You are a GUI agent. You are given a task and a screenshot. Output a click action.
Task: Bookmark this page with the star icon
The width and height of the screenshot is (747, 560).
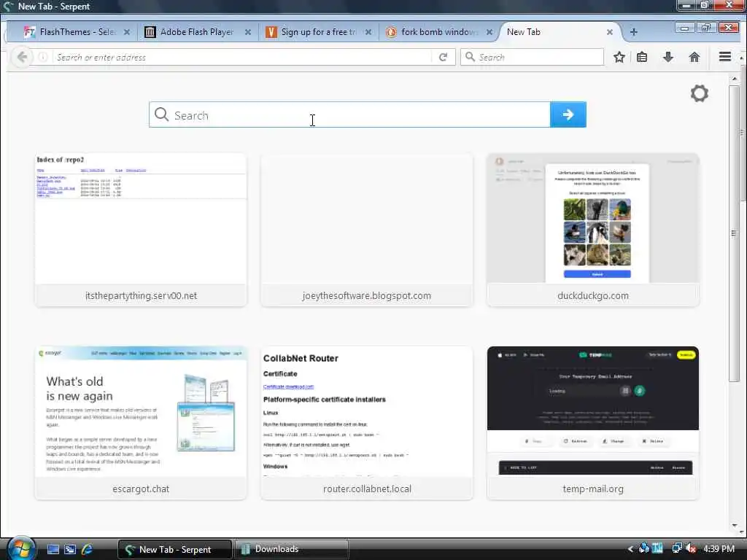(x=619, y=57)
